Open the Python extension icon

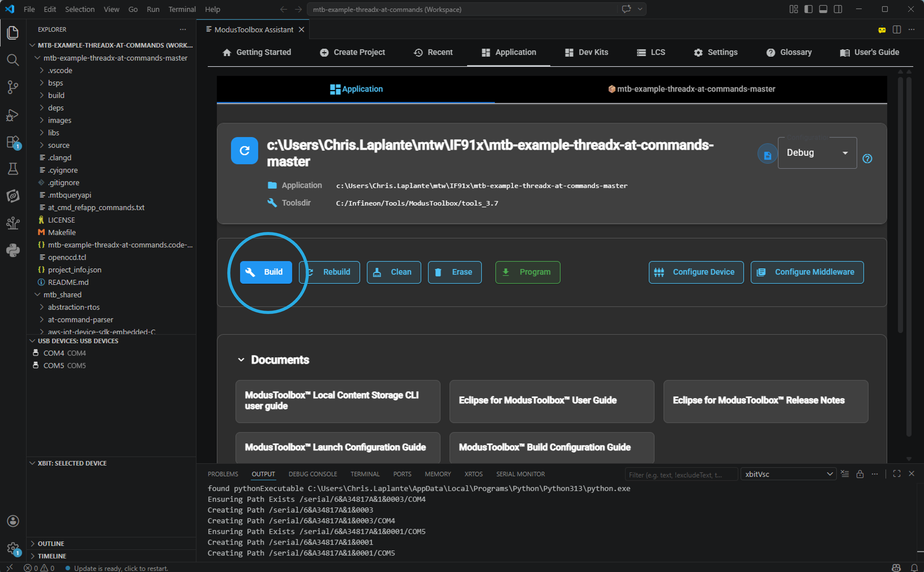[x=13, y=250]
